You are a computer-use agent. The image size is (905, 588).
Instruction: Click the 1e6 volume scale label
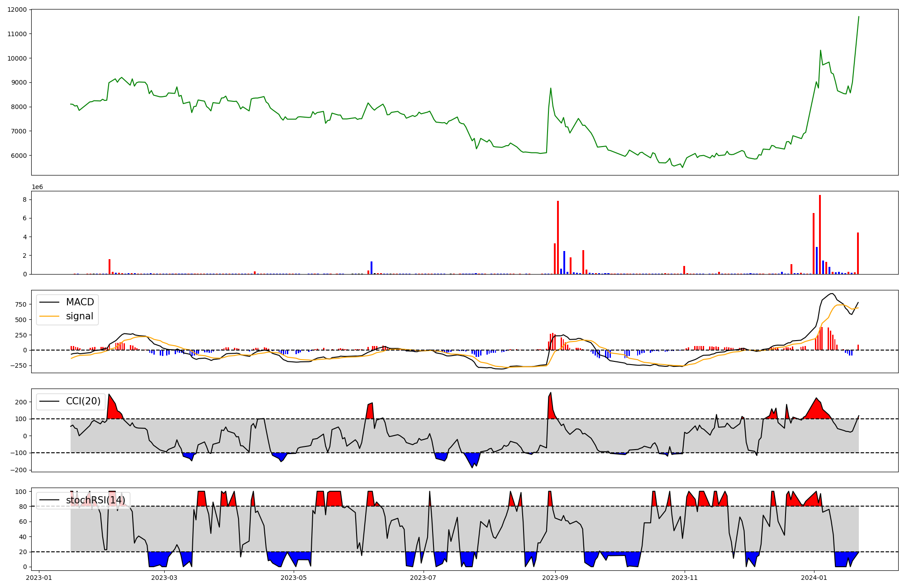37,187
